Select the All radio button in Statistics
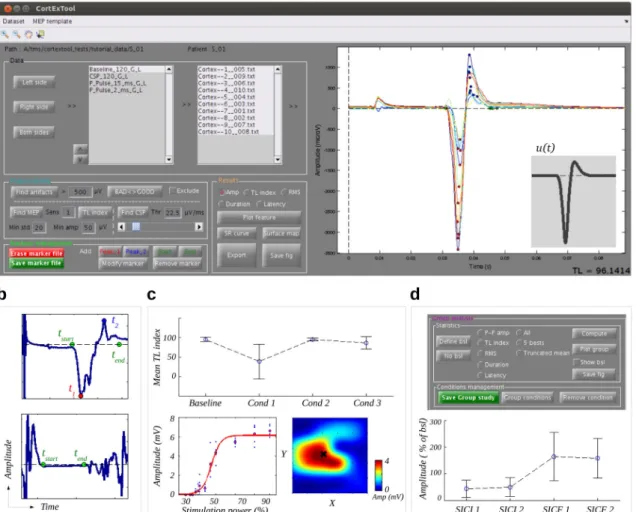Screen dimensions: 636x512 pyautogui.click(x=519, y=332)
